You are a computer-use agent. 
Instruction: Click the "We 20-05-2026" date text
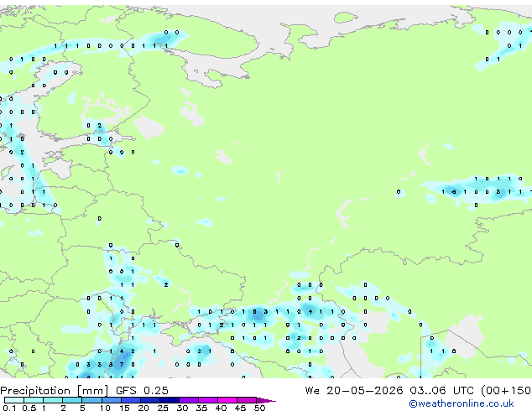pos(354,391)
